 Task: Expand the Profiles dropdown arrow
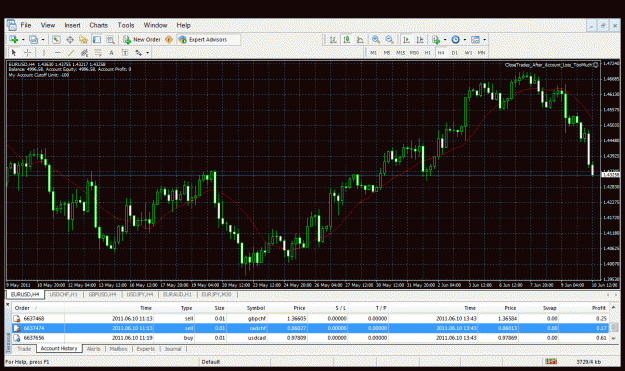click(x=43, y=40)
